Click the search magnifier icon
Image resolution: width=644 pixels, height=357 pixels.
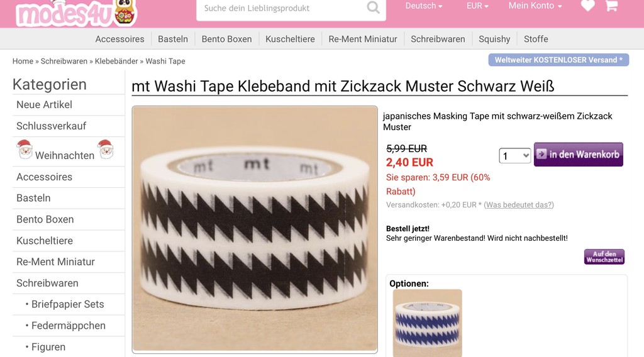(x=373, y=7)
